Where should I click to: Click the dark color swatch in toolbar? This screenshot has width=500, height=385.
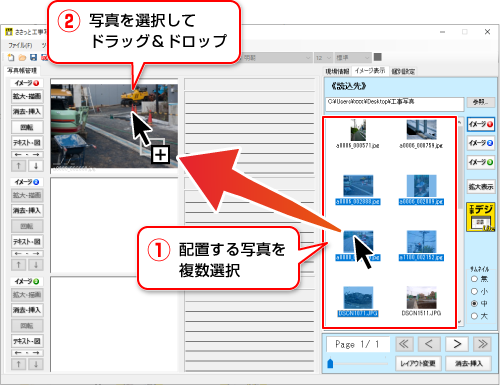pos(377,57)
